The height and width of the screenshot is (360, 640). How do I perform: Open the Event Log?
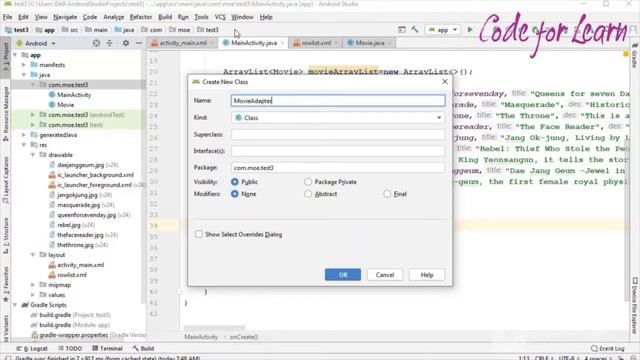[608, 349]
